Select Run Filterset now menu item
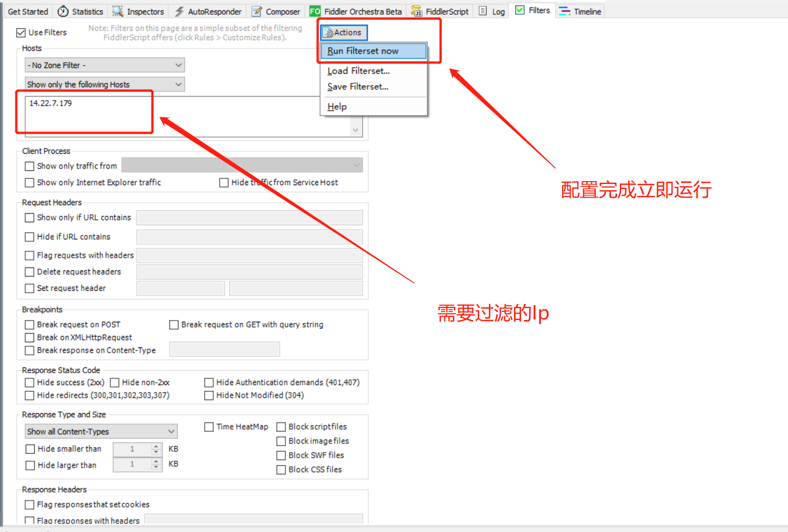Image resolution: width=788 pixels, height=532 pixels. pyautogui.click(x=373, y=51)
